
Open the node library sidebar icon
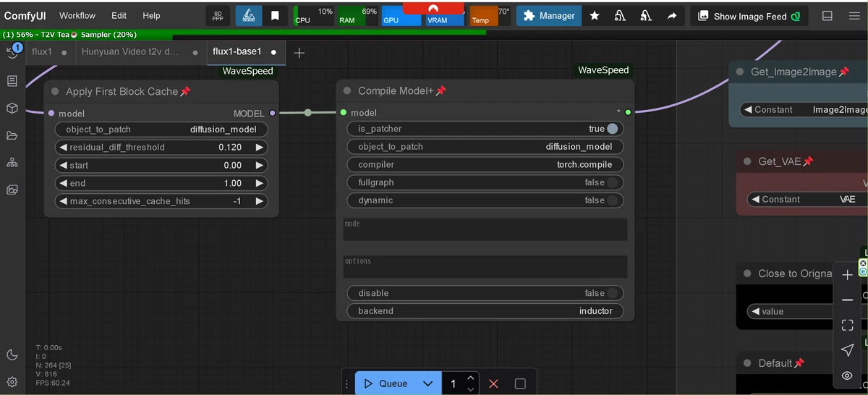point(12,81)
